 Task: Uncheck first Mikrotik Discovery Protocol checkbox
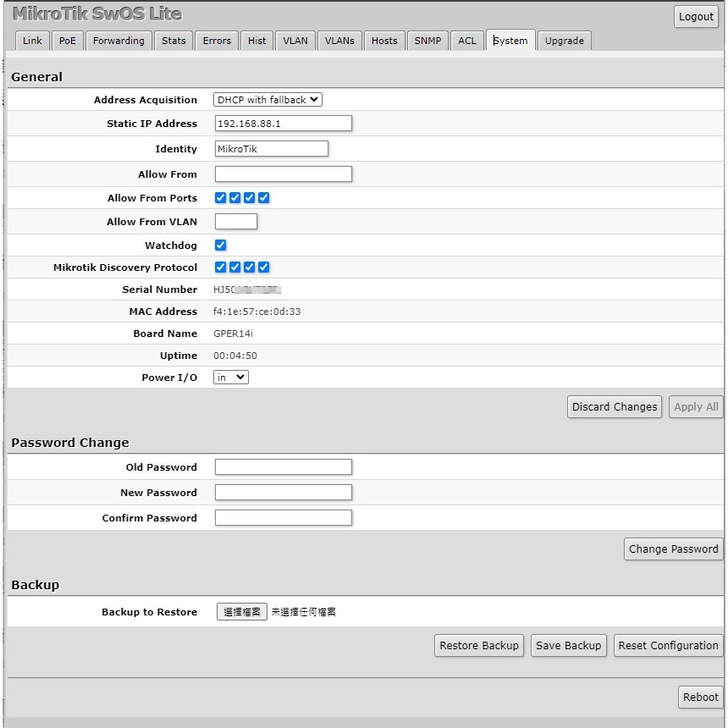pyautogui.click(x=221, y=267)
